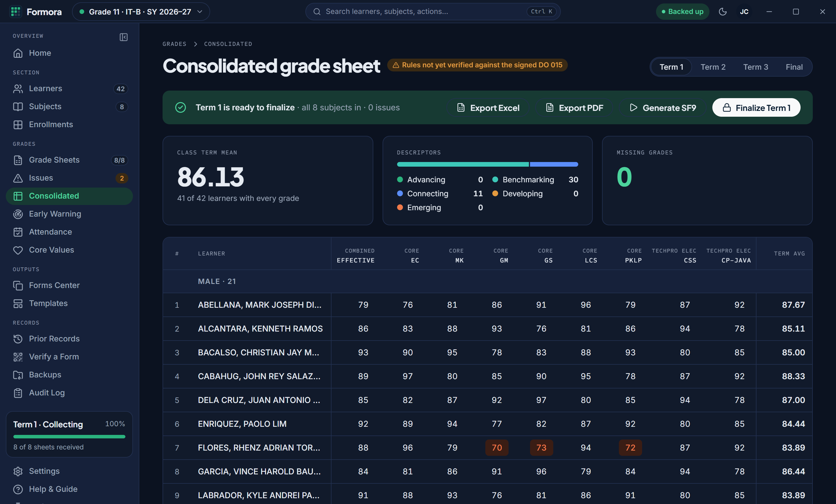Click the Learners people icon
The width and height of the screenshot is (836, 504).
point(18,89)
